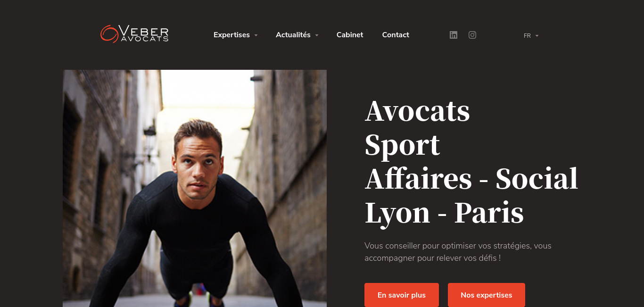Click the En savoir plus button
This screenshot has width=644, height=307.
point(402,295)
